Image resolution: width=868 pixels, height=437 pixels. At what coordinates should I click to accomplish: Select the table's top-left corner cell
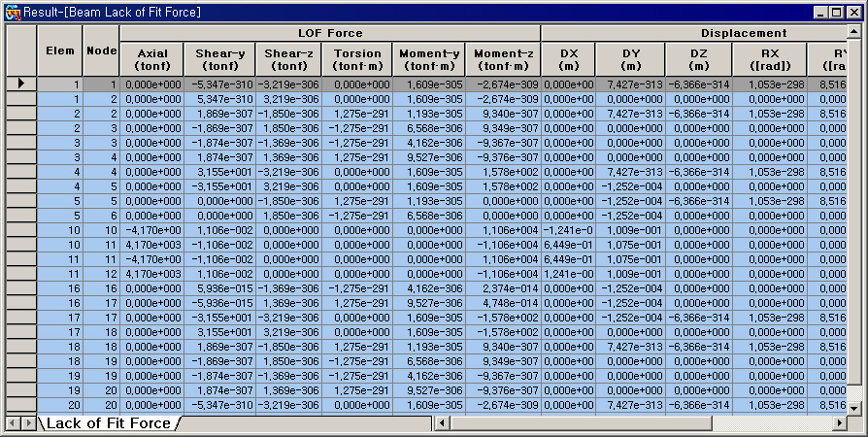pos(20,50)
